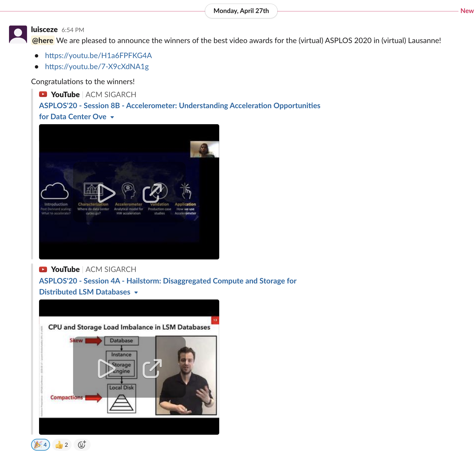Expand options for the Accelerometer video title
The height and width of the screenshot is (455, 476).
(112, 117)
